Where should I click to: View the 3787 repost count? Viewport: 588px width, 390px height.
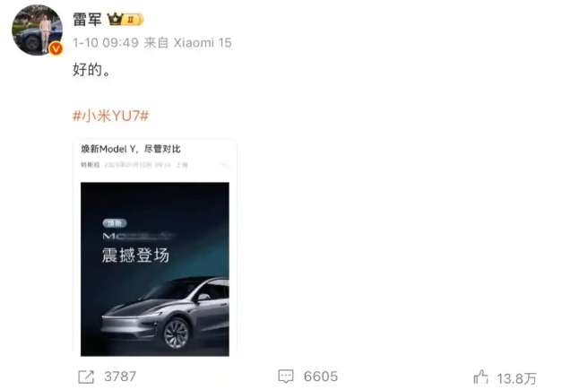(120, 377)
